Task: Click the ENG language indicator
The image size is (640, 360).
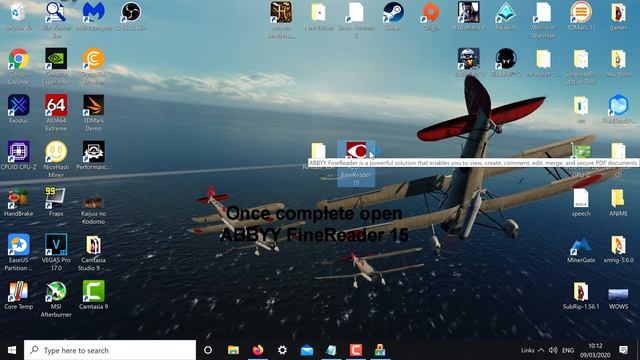Action: coord(568,350)
